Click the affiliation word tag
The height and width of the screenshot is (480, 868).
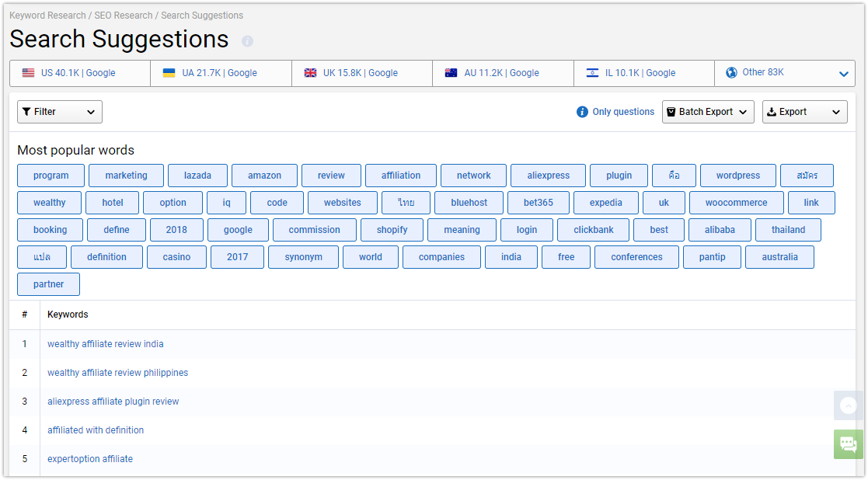tap(401, 176)
